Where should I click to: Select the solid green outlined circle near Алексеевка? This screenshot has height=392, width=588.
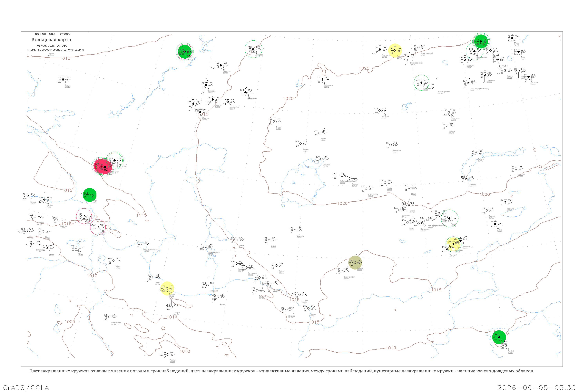(422, 83)
